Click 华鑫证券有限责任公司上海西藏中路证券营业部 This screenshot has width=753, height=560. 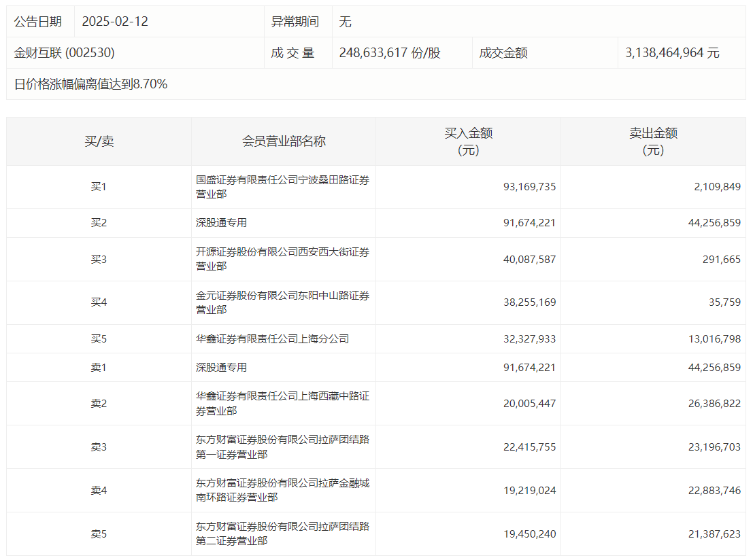(282, 404)
